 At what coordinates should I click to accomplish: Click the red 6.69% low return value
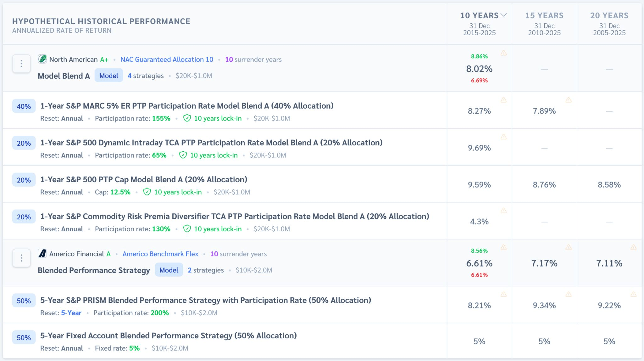pos(479,81)
